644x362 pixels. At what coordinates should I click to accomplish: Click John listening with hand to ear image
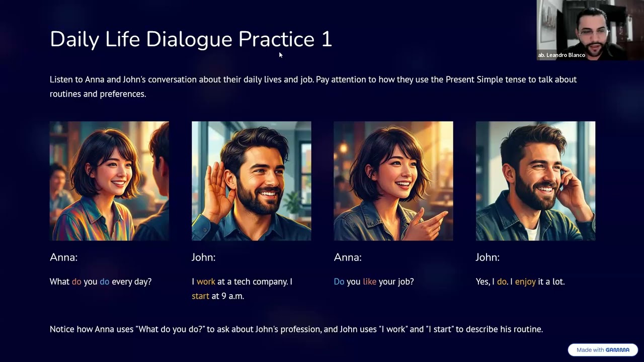251,181
